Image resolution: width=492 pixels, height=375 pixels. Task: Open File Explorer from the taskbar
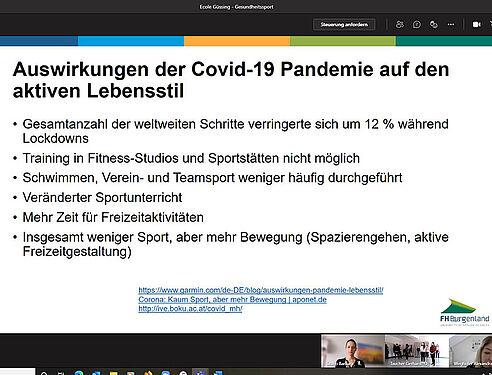coord(113,373)
